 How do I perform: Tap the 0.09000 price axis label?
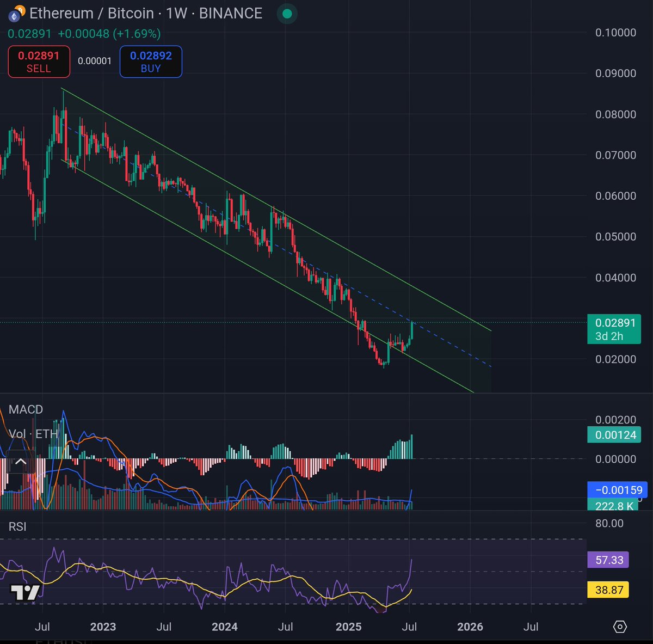pyautogui.click(x=615, y=73)
